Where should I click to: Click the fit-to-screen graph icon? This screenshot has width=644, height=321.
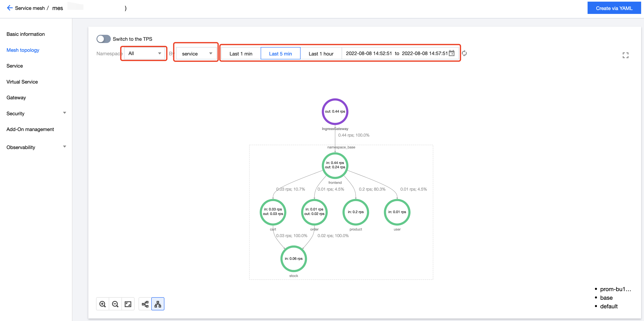pyautogui.click(x=128, y=304)
